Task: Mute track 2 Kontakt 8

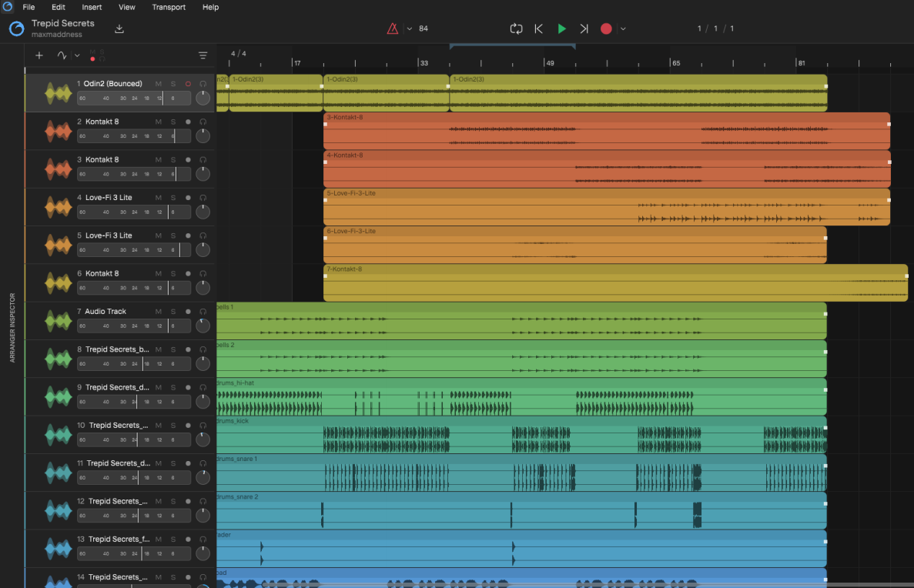Action: [158, 122]
